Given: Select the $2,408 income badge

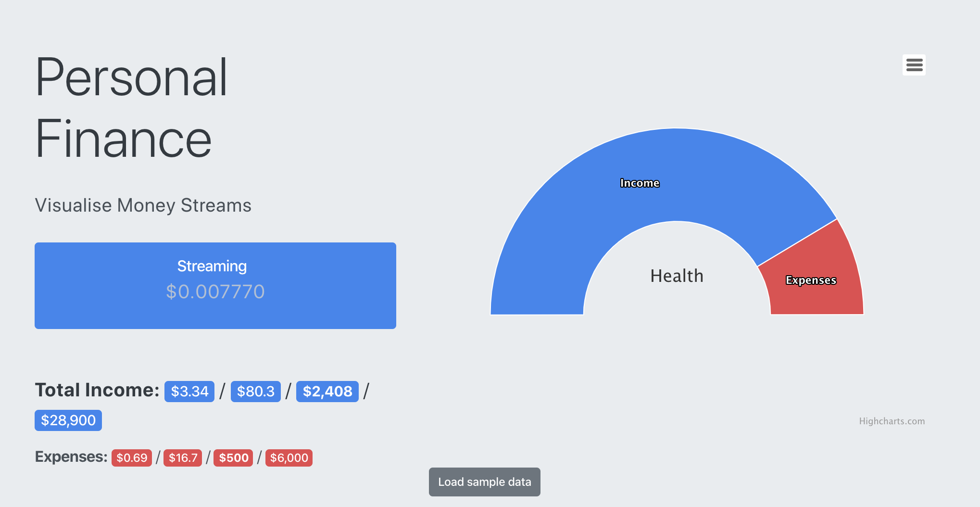Looking at the screenshot, I should click(327, 392).
